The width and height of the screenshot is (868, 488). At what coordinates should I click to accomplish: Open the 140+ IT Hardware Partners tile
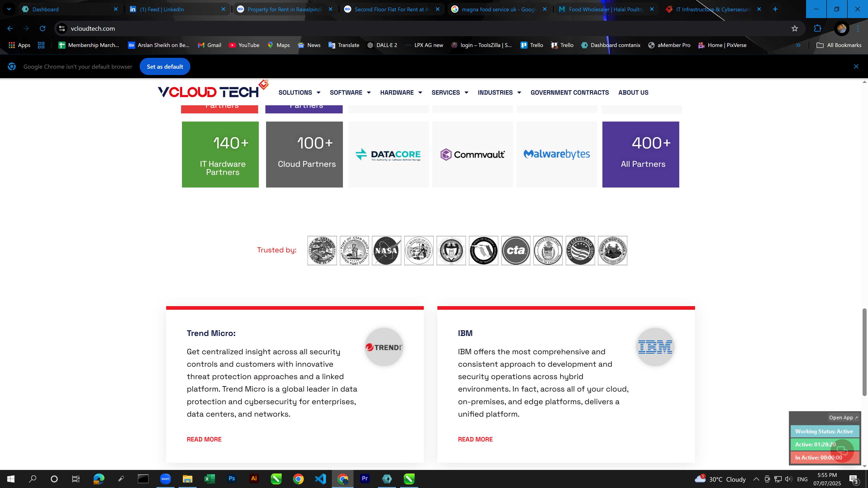[x=220, y=155]
